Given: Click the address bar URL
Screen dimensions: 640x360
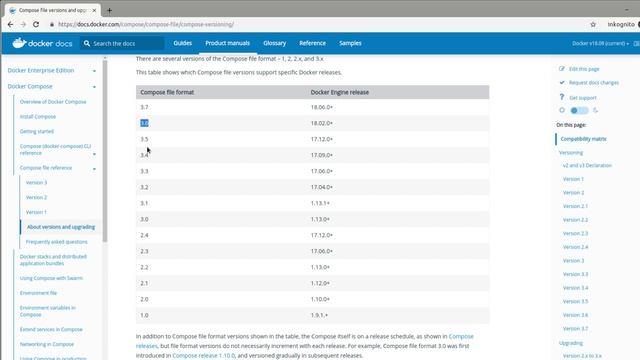Looking at the screenshot, I should point(146,24).
